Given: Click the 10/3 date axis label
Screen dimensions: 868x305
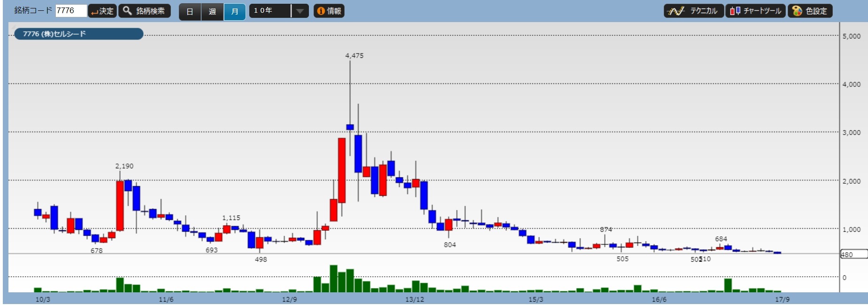Looking at the screenshot, I should pos(43,299).
